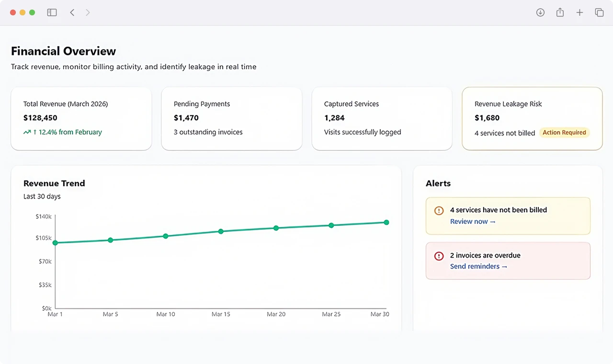Click the red warning icon for overdue invoices
Viewport: 613px width, 364px height.
[439, 256]
